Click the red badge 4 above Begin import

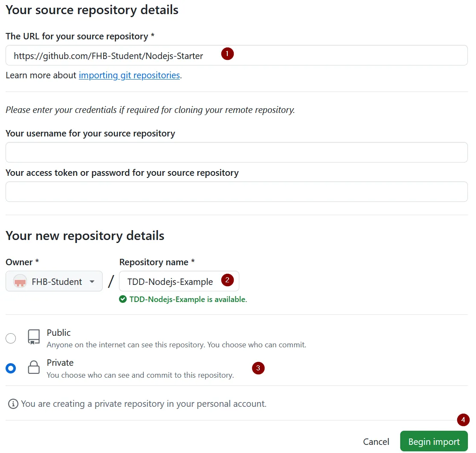click(x=463, y=420)
